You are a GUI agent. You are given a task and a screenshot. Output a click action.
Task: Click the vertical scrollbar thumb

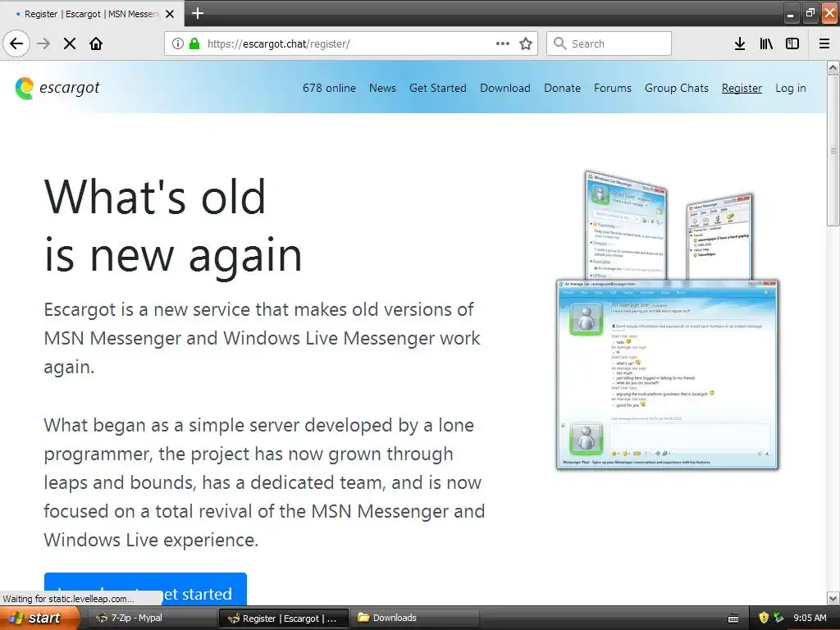point(833,150)
